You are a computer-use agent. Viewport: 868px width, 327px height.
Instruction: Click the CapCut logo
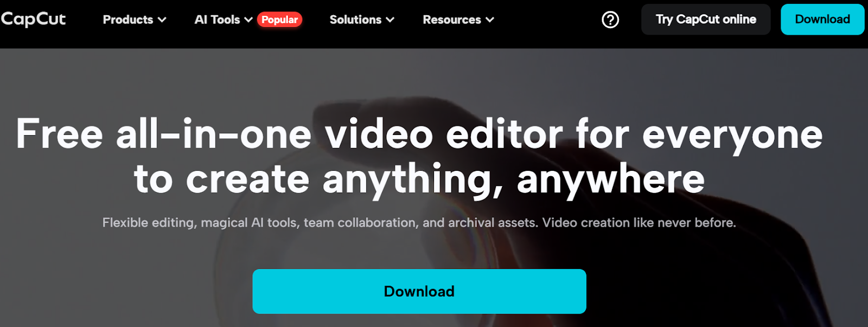coord(33,20)
